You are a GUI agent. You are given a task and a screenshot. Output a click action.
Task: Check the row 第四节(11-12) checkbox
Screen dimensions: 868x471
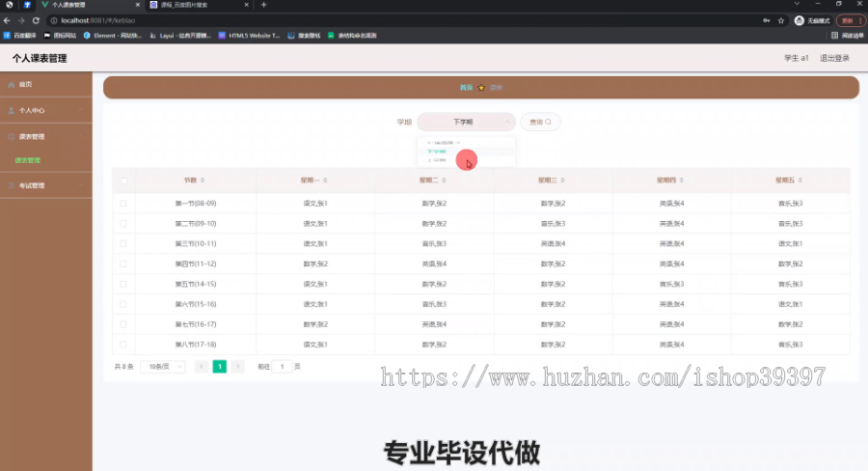123,263
